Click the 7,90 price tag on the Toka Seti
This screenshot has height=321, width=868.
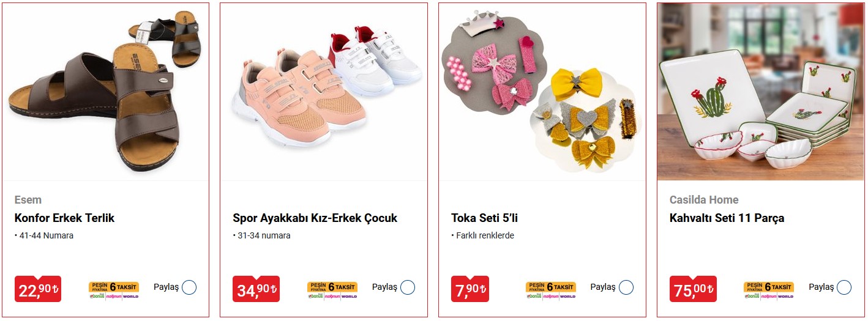click(x=470, y=289)
